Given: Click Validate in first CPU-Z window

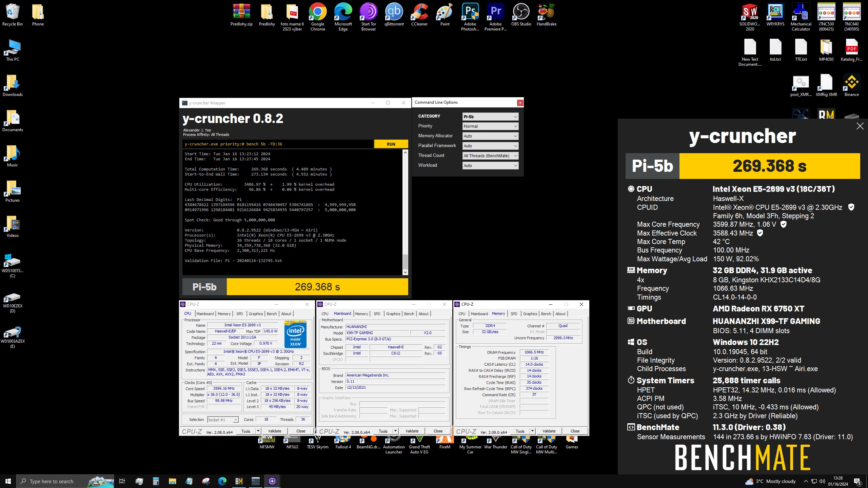Looking at the screenshot, I should click(x=275, y=431).
